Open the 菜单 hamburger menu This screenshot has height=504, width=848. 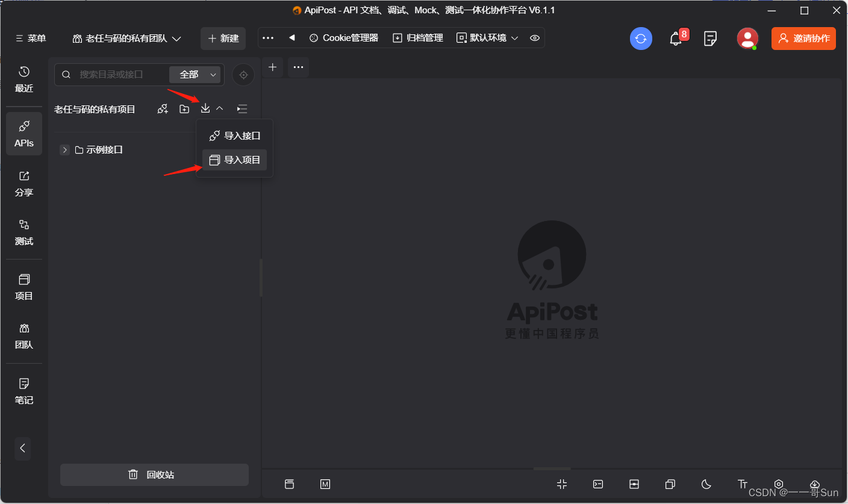pos(30,38)
